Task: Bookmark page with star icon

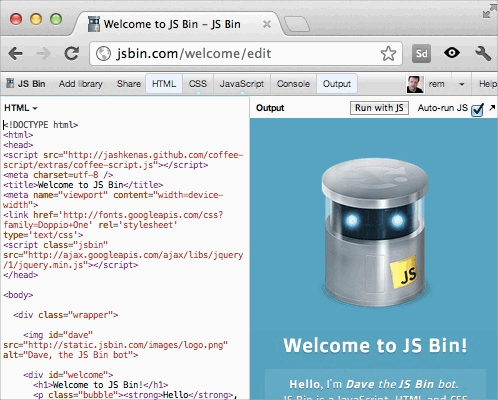Action: point(388,53)
